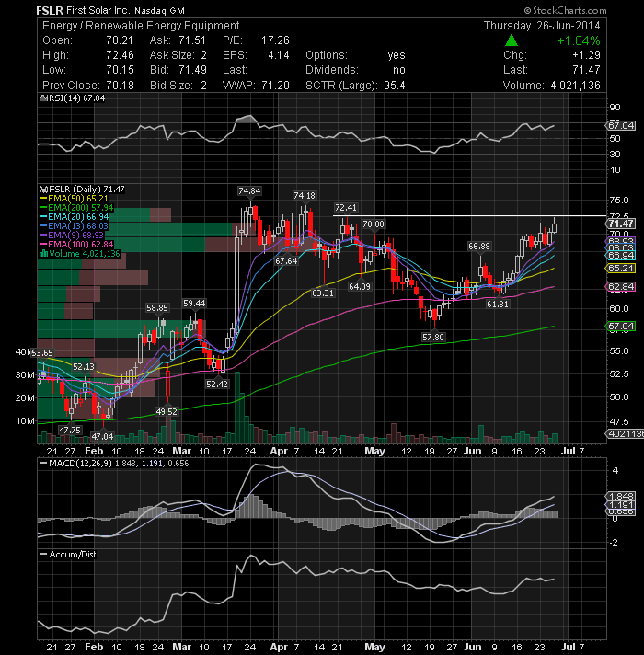Click the 74.84 peak price label
Viewport: 644px width, 655px height.
(249, 191)
